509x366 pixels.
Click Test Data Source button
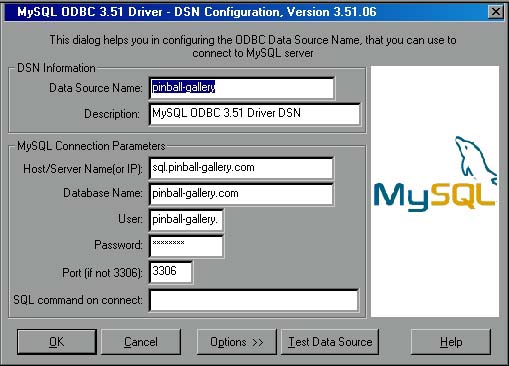330,342
